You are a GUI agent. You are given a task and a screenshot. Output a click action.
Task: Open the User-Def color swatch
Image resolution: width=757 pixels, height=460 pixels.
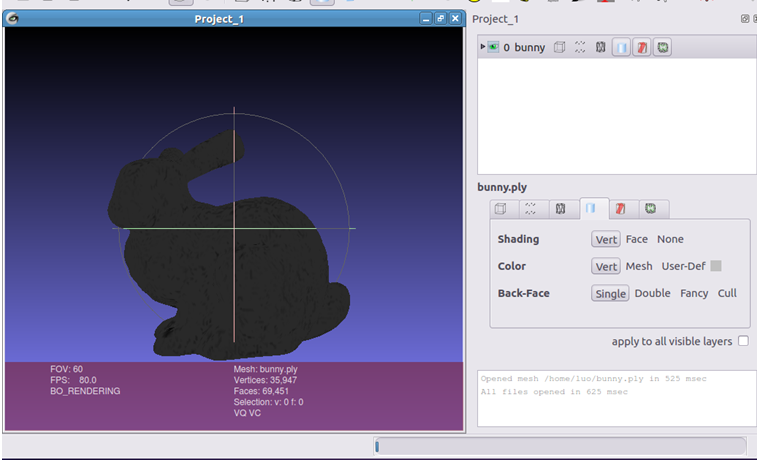716,266
